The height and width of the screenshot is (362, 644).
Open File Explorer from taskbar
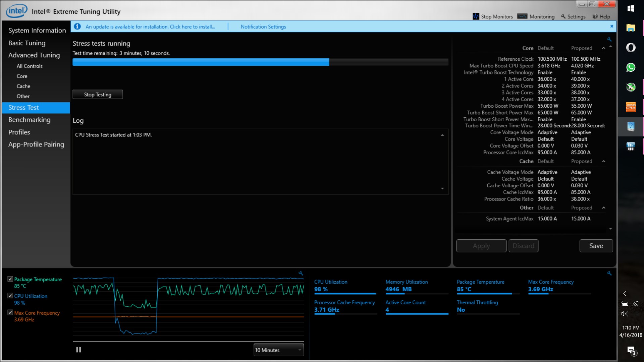pos(631,28)
